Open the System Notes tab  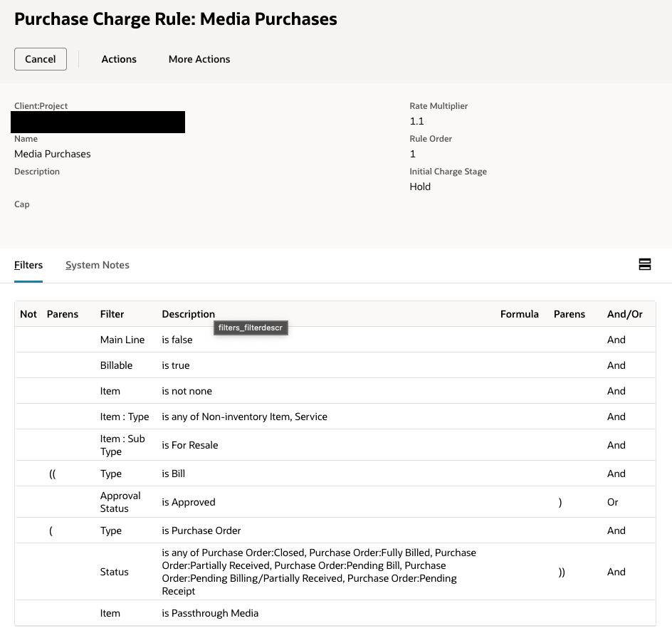98,265
